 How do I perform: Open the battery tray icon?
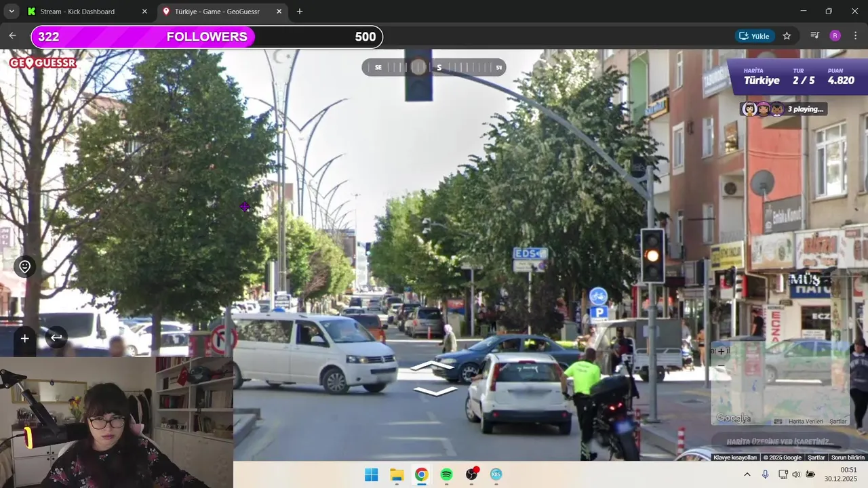click(x=810, y=474)
